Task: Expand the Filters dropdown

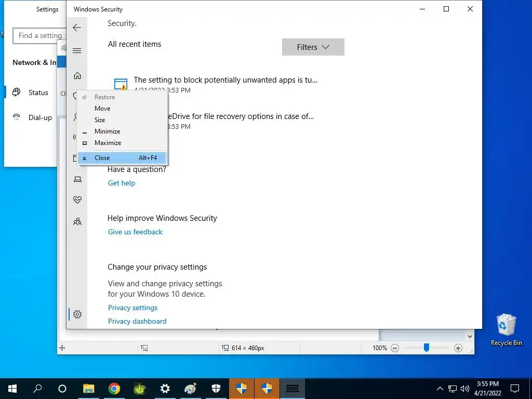Action: [x=313, y=47]
